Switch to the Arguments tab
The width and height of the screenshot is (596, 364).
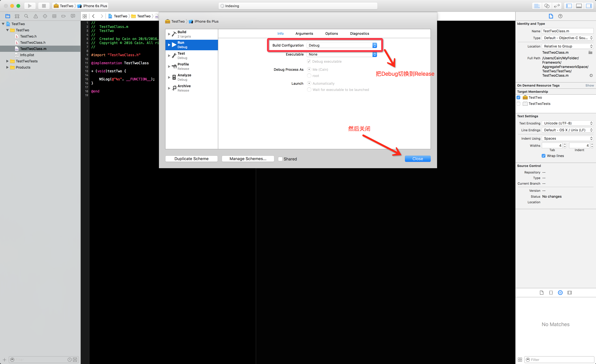click(x=304, y=34)
